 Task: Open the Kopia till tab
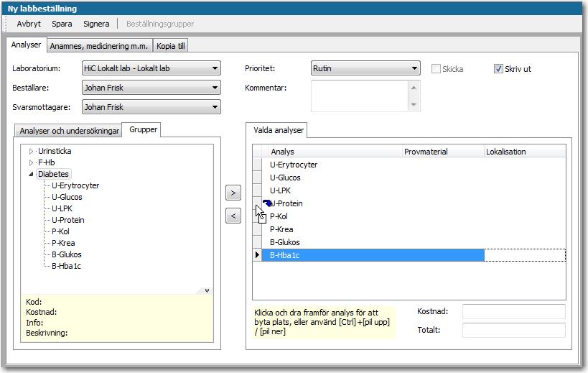[x=171, y=46]
